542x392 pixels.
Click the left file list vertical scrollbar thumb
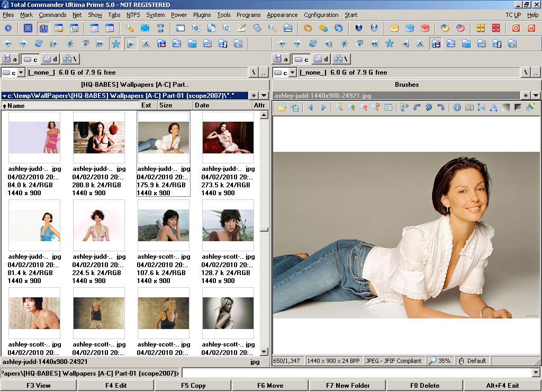[264, 230]
